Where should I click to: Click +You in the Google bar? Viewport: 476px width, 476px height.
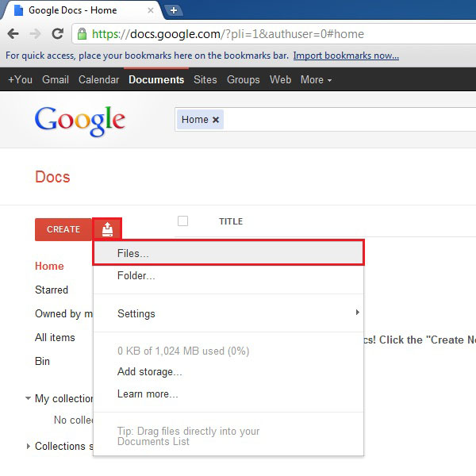[x=20, y=79]
